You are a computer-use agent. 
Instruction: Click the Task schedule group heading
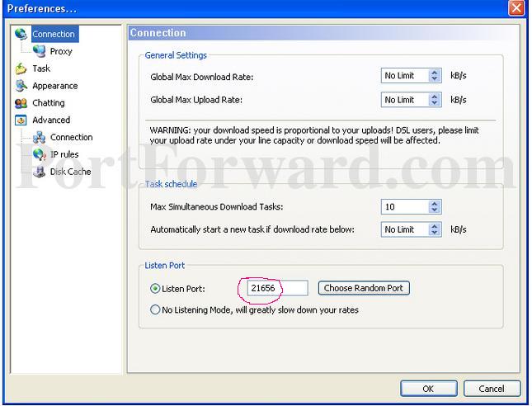click(x=171, y=184)
